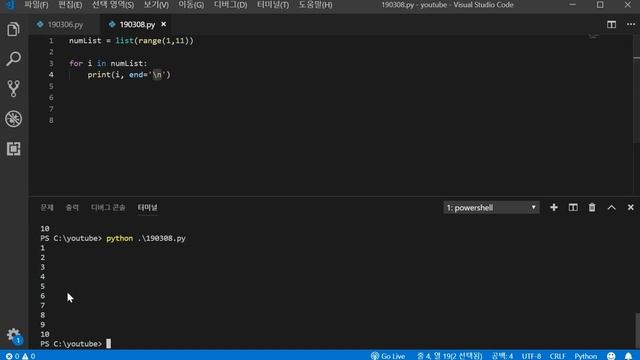This screenshot has width=640, height=360.
Task: Click the python .\190308.py command text
Action: coord(146,238)
